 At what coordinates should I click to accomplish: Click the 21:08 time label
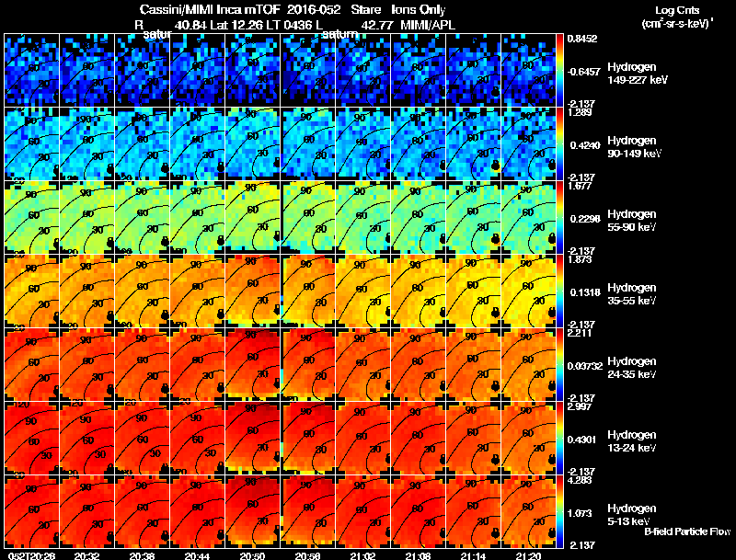419,555
